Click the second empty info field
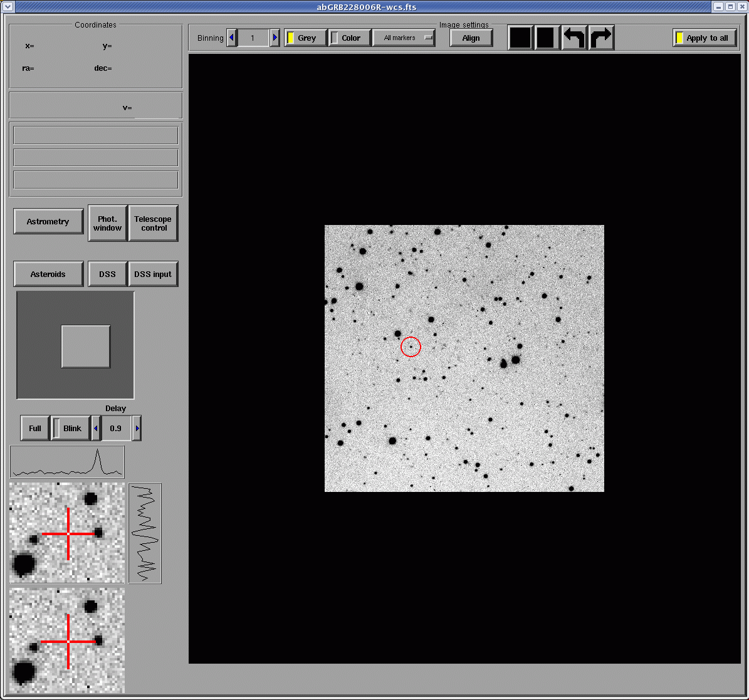 coord(96,157)
